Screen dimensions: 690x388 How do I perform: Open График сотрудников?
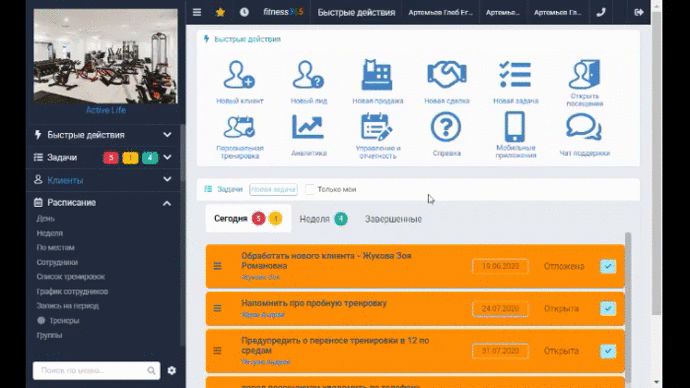click(x=72, y=291)
